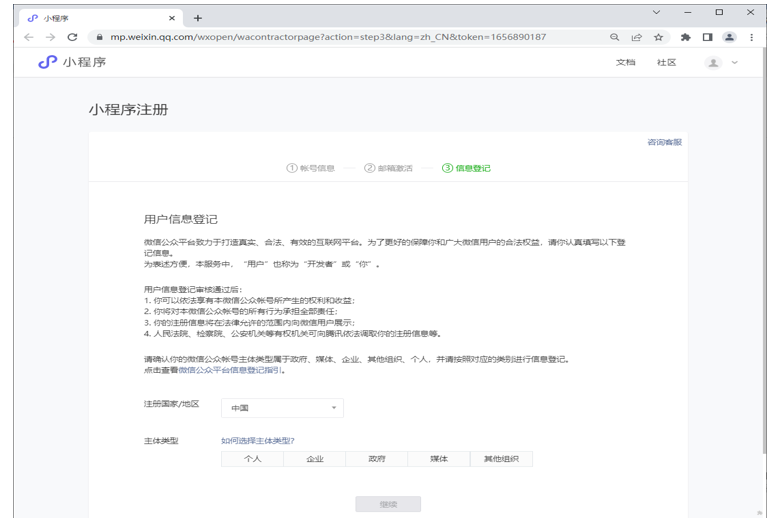Maximize the browser window
The width and height of the screenshot is (782, 526).
(x=719, y=12)
